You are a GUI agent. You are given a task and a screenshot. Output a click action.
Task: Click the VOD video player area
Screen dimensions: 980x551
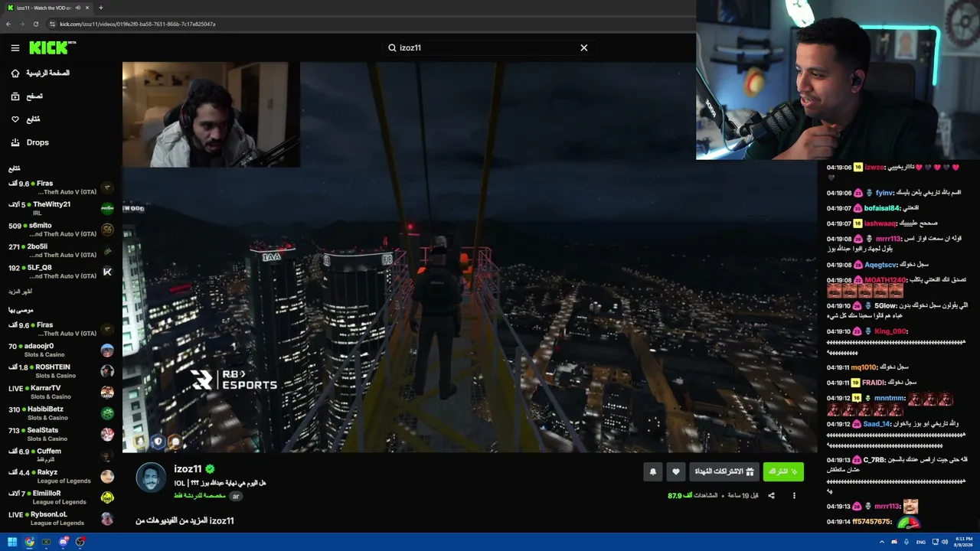coord(470,258)
